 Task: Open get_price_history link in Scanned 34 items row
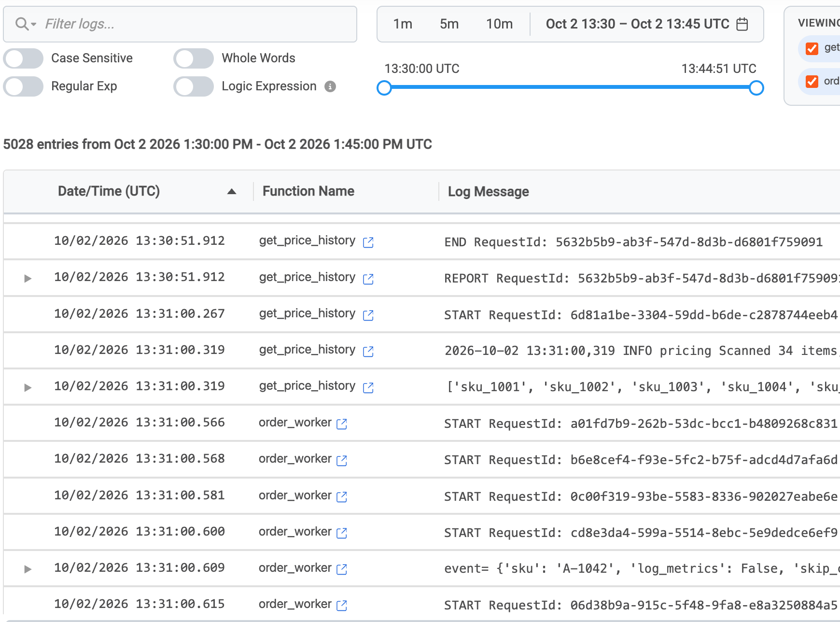[x=368, y=351]
